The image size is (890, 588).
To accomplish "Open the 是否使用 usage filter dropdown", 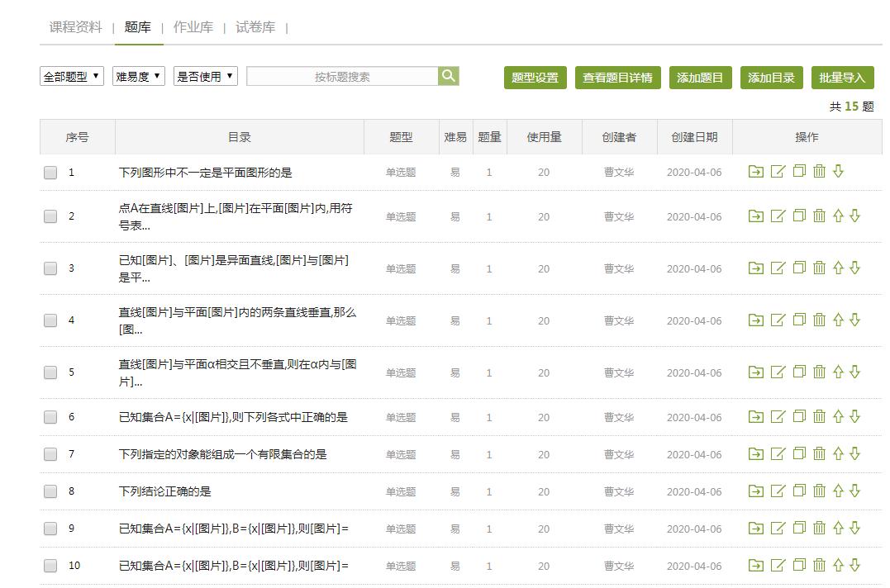I will [x=206, y=77].
